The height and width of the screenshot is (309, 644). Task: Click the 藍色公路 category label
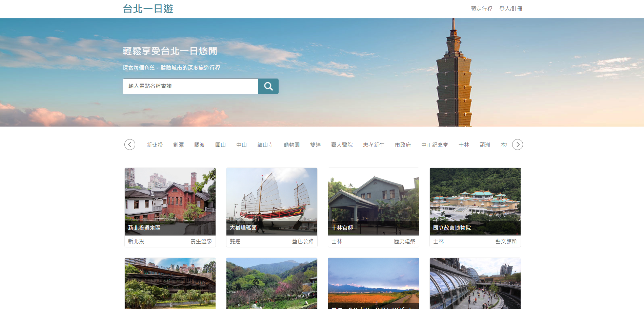click(303, 241)
